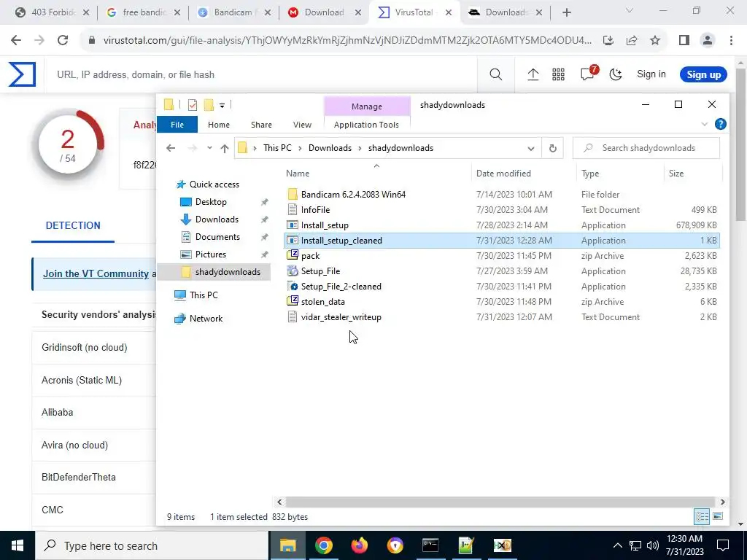Click Explorer refresh button
The height and width of the screenshot is (560, 747).
coord(553,148)
